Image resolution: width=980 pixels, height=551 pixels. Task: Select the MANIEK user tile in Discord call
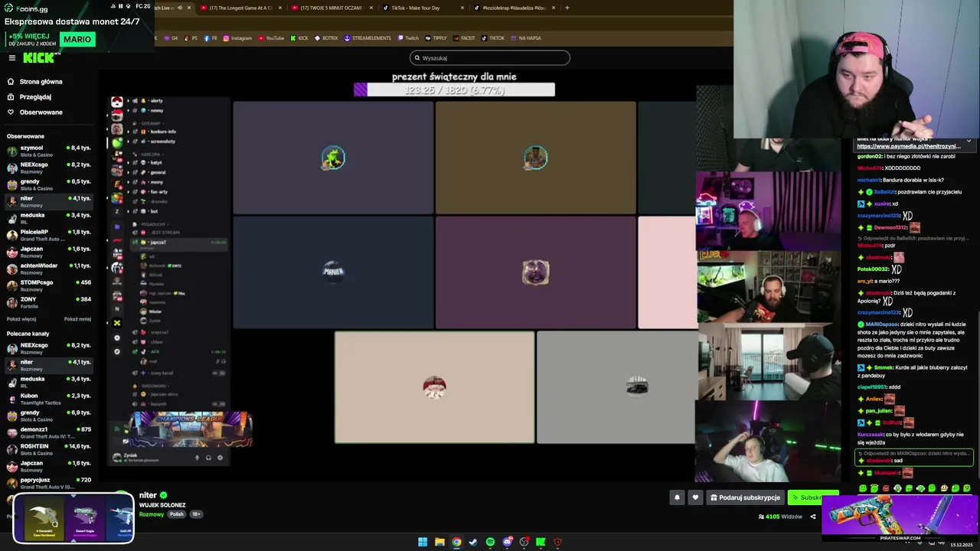tap(333, 272)
